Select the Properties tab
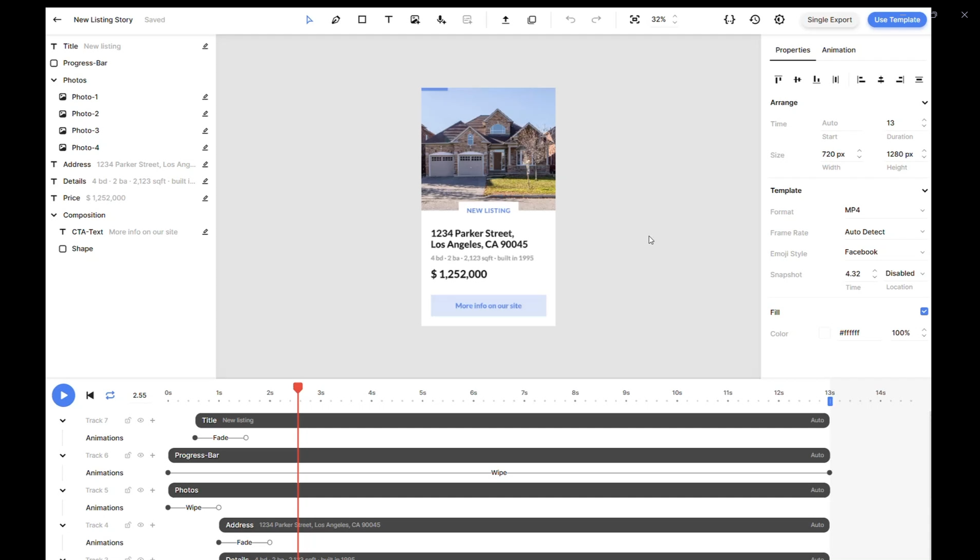The height and width of the screenshot is (560, 980). tap(793, 50)
